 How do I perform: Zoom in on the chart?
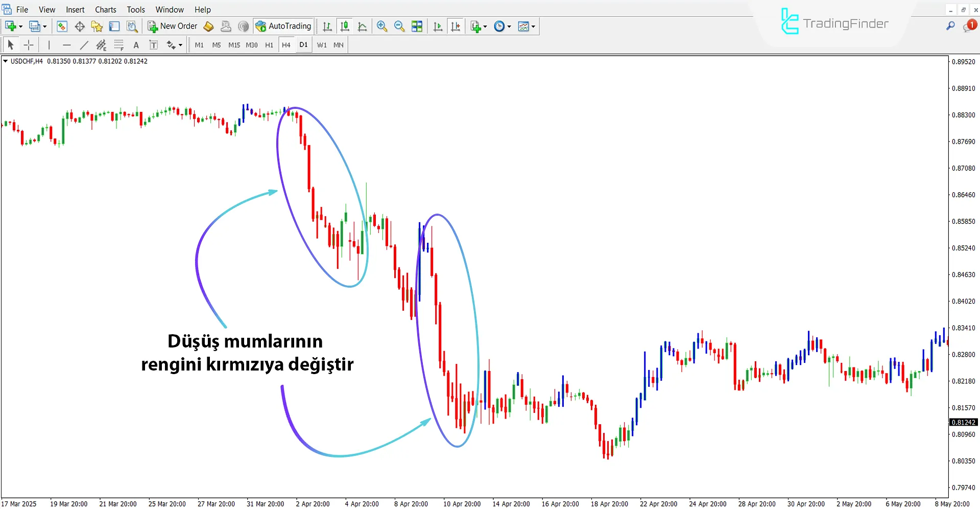(x=381, y=26)
